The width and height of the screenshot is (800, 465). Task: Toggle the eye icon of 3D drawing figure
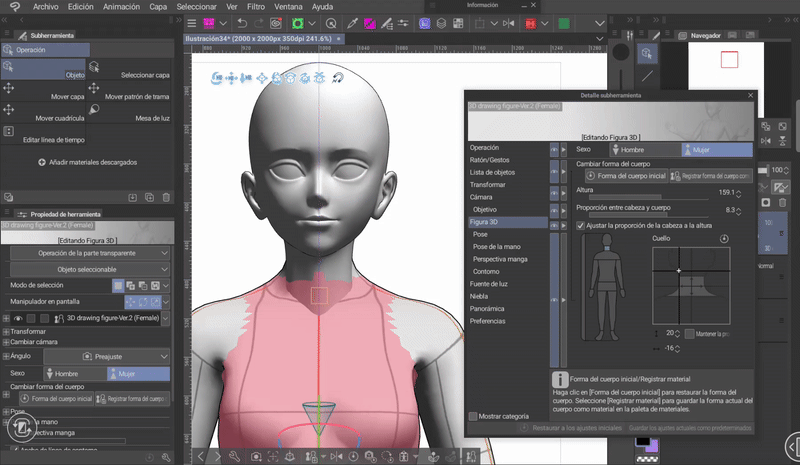click(x=19, y=317)
